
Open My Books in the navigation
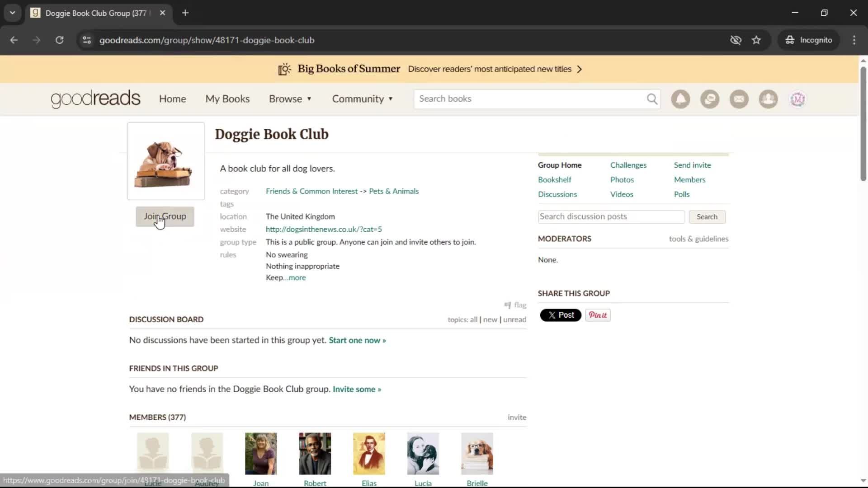(x=227, y=99)
